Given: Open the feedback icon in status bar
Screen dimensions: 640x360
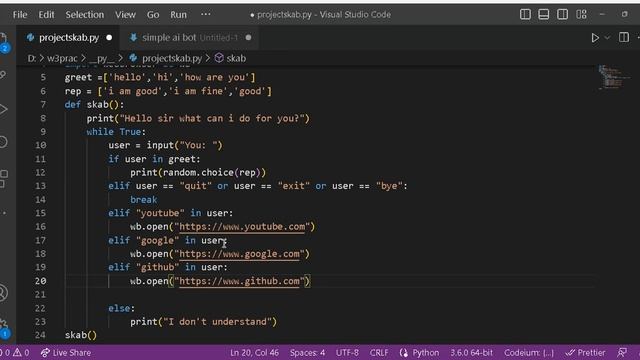Looking at the screenshot, I should click(622, 353).
